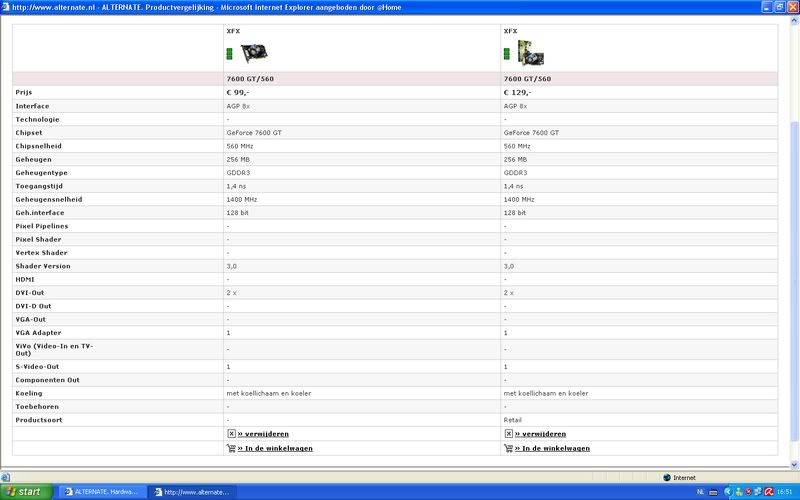
Task: Click the shopping cart icon for the € 129 card
Action: click(508, 448)
